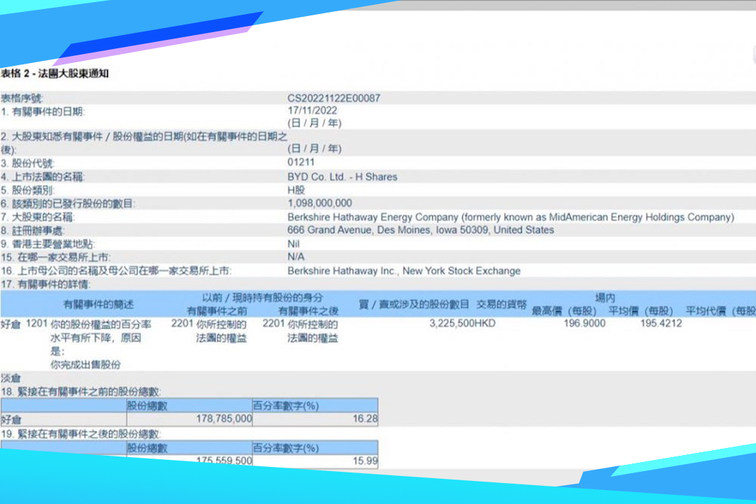
Task: Select the H股 share class value
Action: 297,190
